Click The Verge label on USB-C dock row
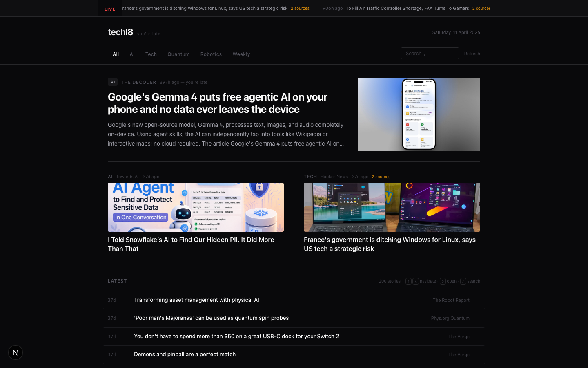Viewport: 588px width, 368px height. pyautogui.click(x=459, y=337)
